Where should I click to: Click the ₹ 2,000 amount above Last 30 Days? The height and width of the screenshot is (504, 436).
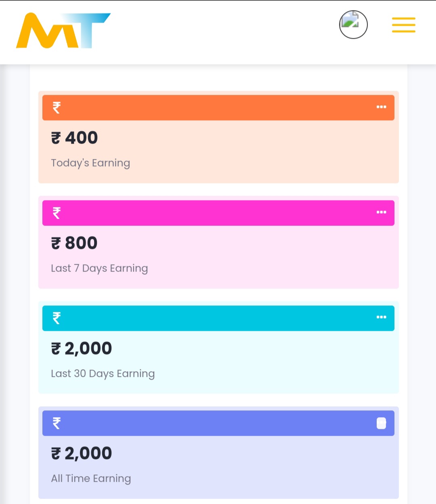[x=82, y=349]
